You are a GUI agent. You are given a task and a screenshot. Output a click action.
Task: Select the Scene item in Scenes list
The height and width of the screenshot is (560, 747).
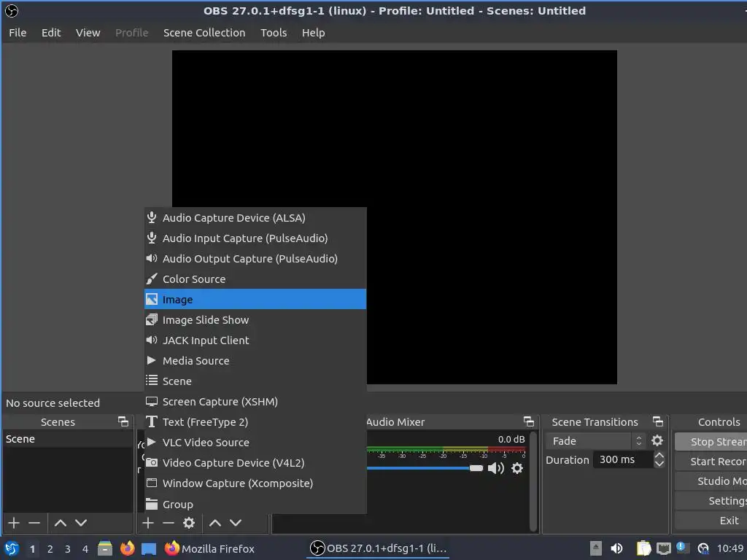click(x=68, y=439)
